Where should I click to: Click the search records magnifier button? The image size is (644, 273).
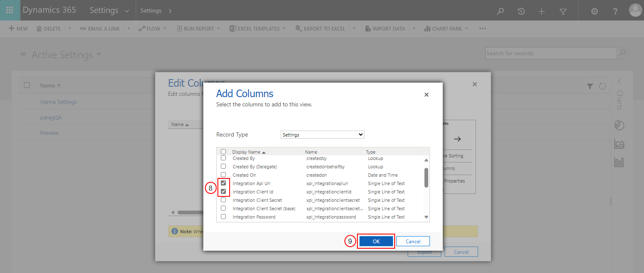click(623, 53)
